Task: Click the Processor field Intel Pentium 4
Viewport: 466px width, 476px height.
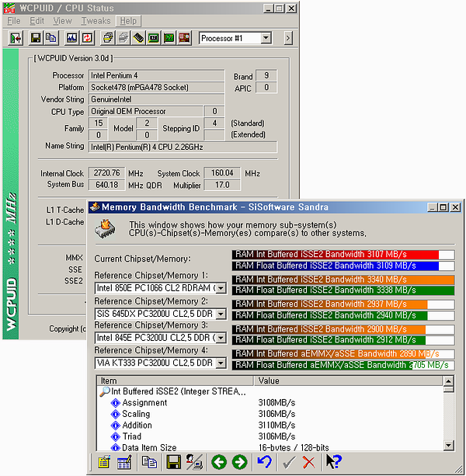Action: click(156, 75)
